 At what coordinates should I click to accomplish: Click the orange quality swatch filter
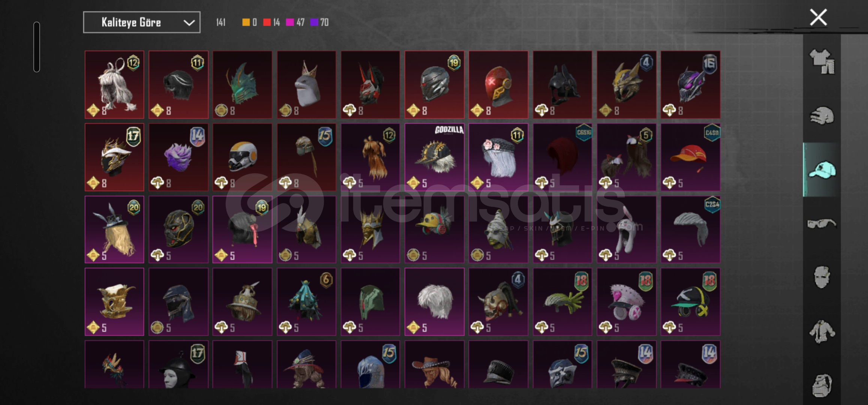click(x=246, y=22)
